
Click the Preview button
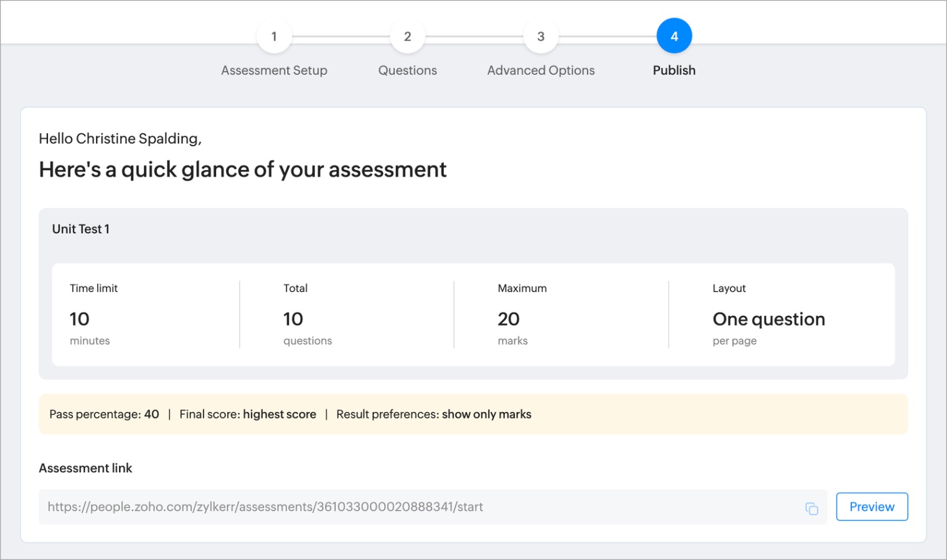[x=871, y=506]
